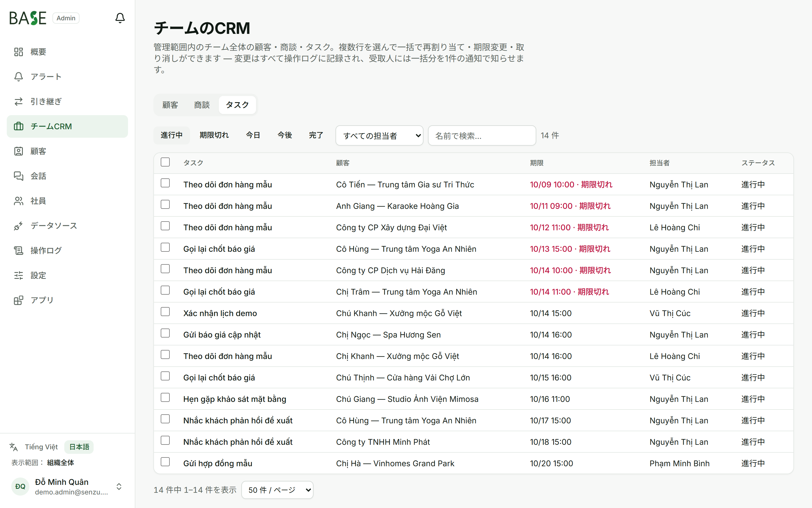
Task: Toggle the select-all checkbox in table header
Action: point(165,162)
